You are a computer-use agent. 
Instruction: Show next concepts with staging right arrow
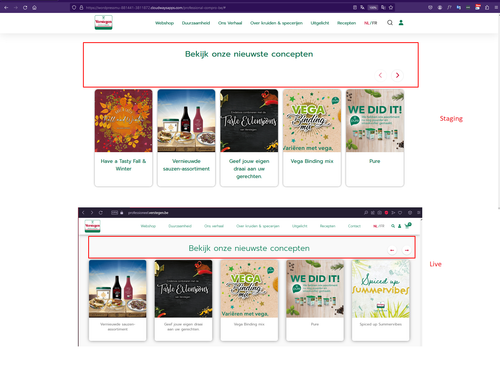pyautogui.click(x=397, y=75)
